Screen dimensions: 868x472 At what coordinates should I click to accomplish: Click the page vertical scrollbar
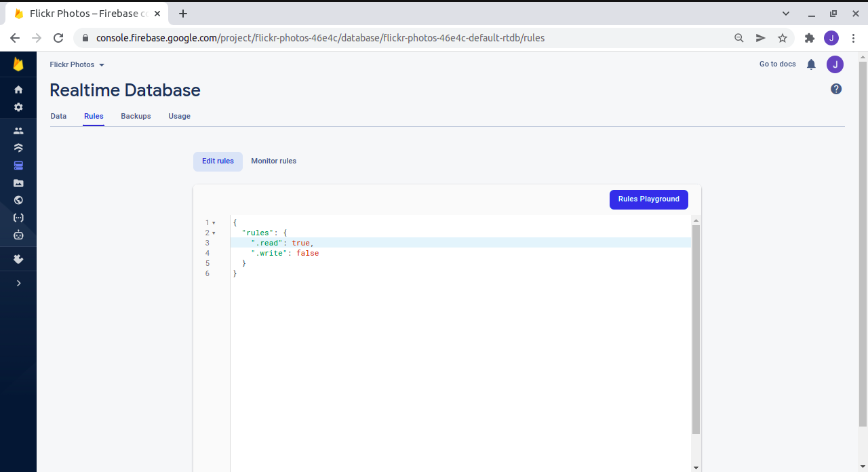[863, 244]
